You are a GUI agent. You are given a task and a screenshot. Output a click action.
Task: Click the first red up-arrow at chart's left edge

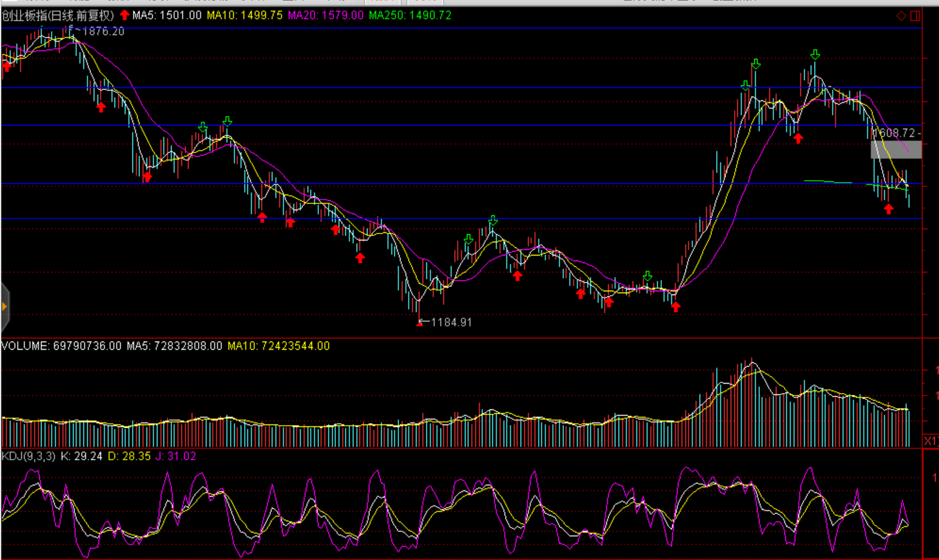point(6,66)
